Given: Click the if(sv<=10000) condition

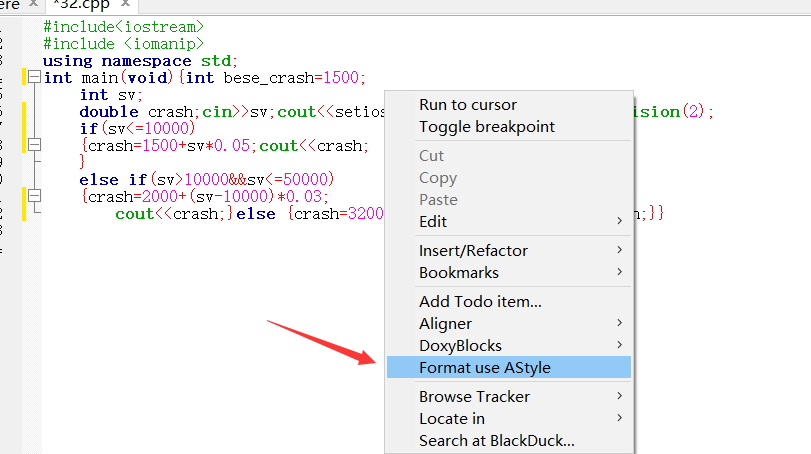Looking at the screenshot, I should (137, 128).
